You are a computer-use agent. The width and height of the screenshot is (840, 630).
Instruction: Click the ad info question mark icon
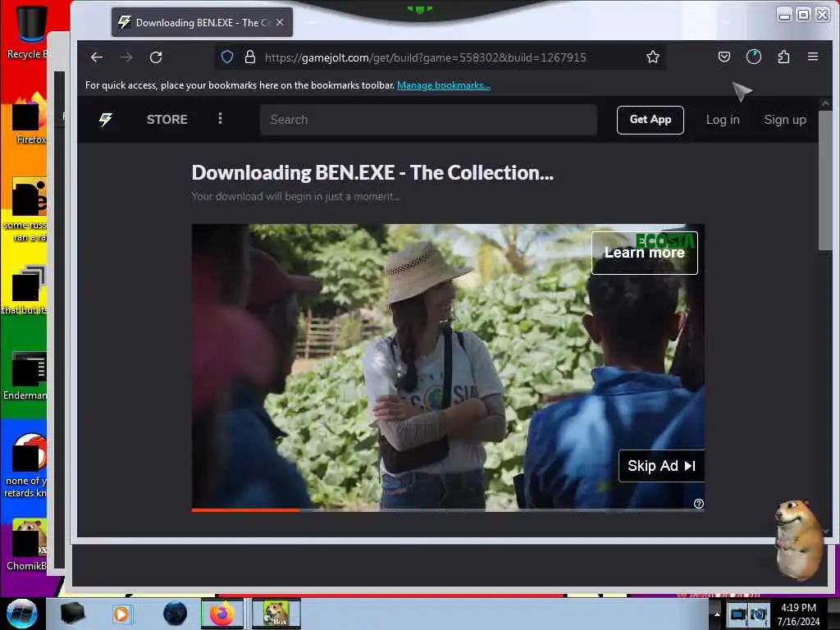699,504
